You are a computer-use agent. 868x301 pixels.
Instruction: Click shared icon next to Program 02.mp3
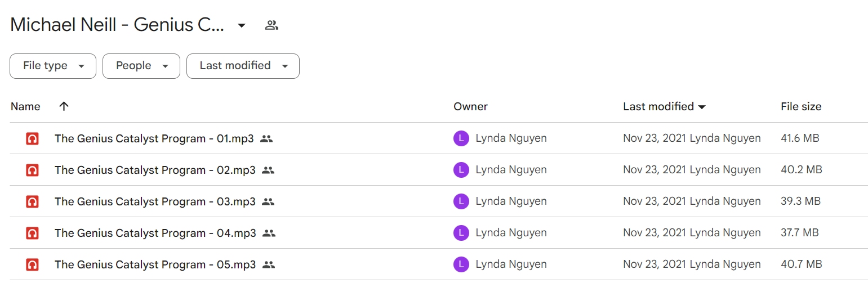268,170
